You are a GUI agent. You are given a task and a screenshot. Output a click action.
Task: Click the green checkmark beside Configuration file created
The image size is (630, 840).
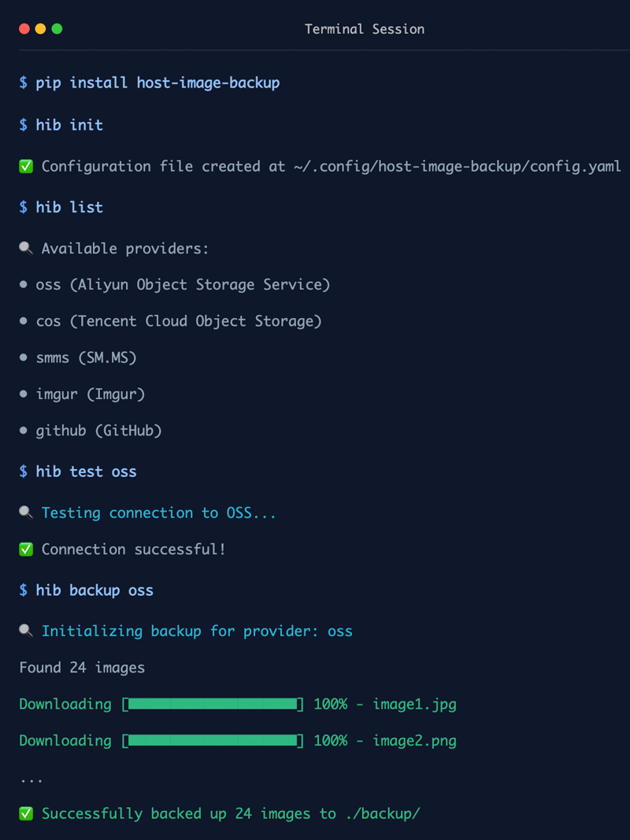pos(26,166)
